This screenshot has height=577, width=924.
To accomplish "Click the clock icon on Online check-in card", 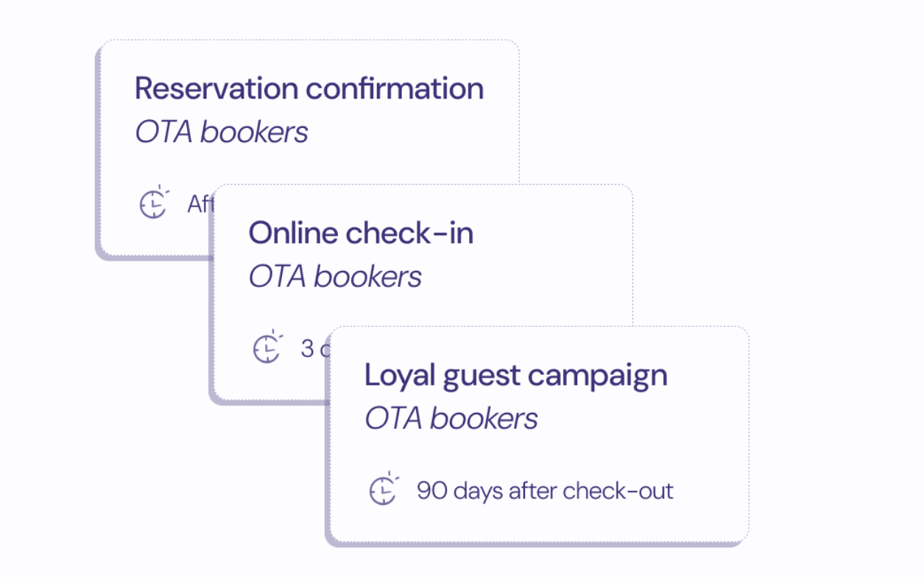I will click(267, 347).
